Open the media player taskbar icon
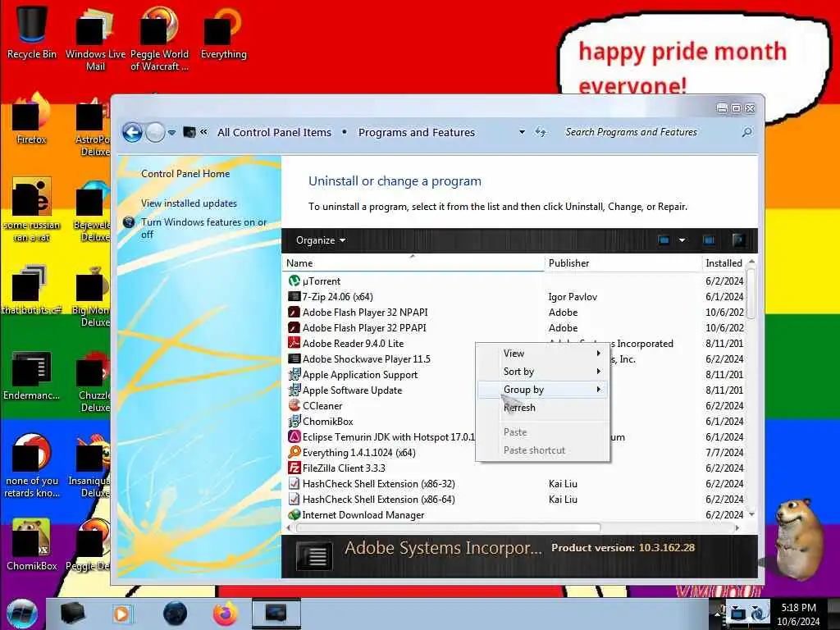Viewport: 840px width, 630px height. [121, 614]
